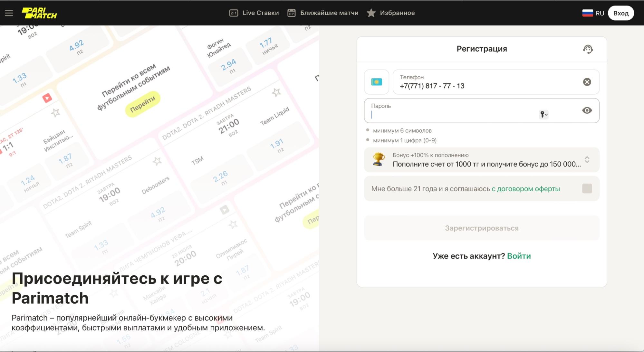
Task: Open the RU language selector
Action: click(593, 13)
